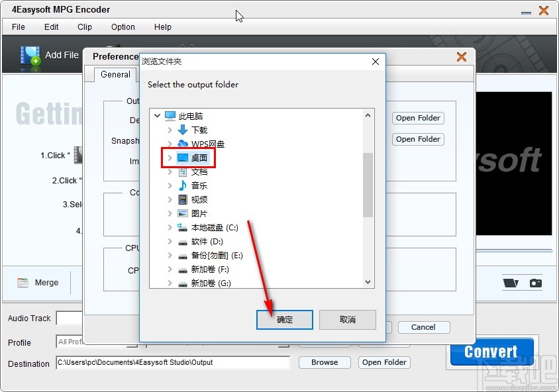559x392 pixels.
Task: Select the 图片 pictures icon
Action: pos(183,213)
